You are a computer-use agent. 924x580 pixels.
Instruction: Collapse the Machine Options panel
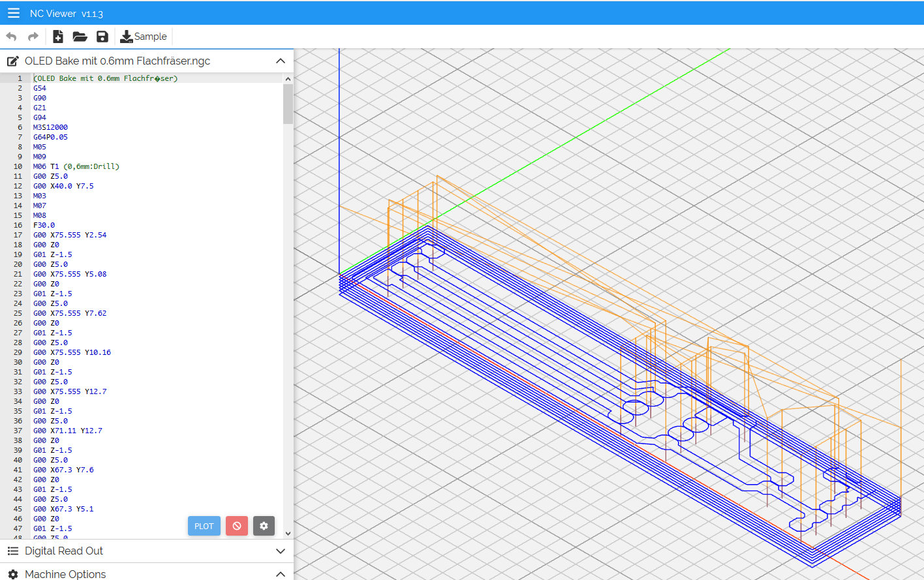281,574
